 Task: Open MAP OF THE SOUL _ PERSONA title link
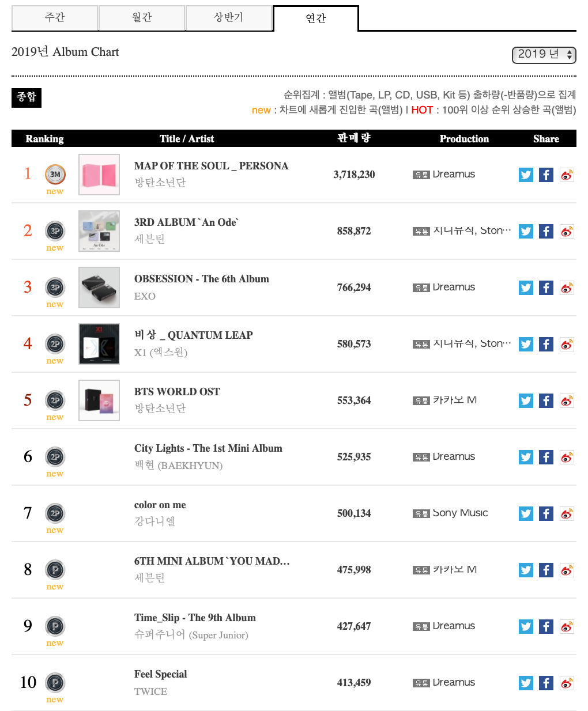point(211,166)
